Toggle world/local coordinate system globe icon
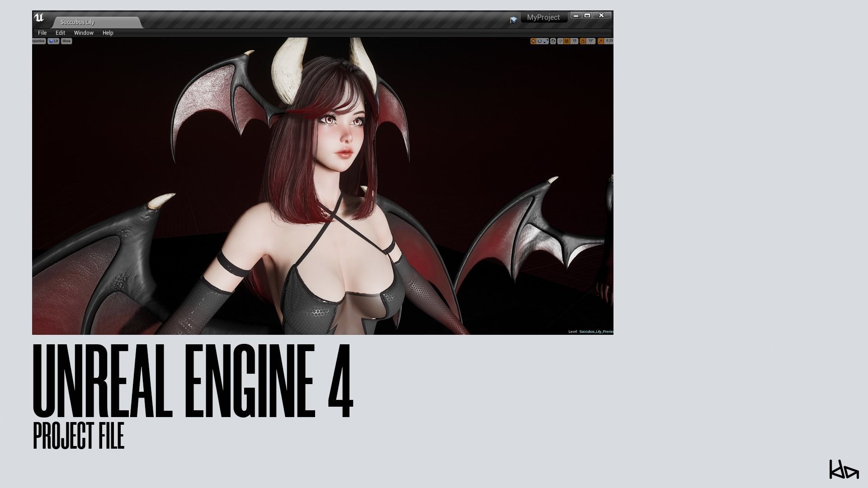The width and height of the screenshot is (868, 488). (553, 41)
